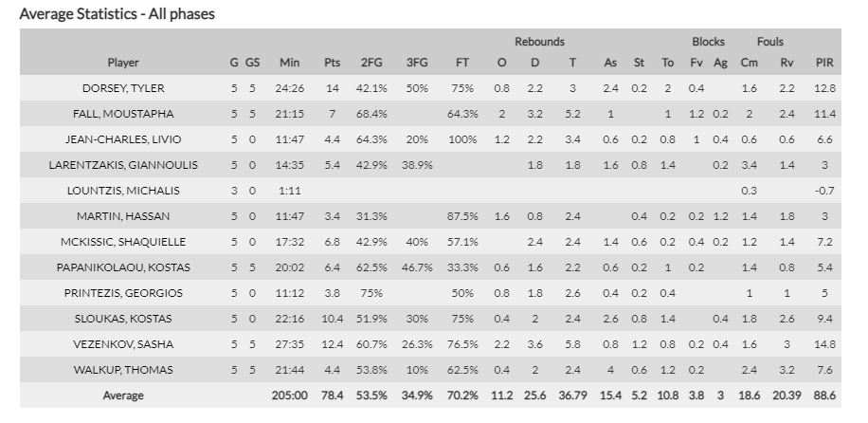868x423 pixels.
Task: Open Fall, Moustapha player row
Action: pyautogui.click(x=123, y=114)
